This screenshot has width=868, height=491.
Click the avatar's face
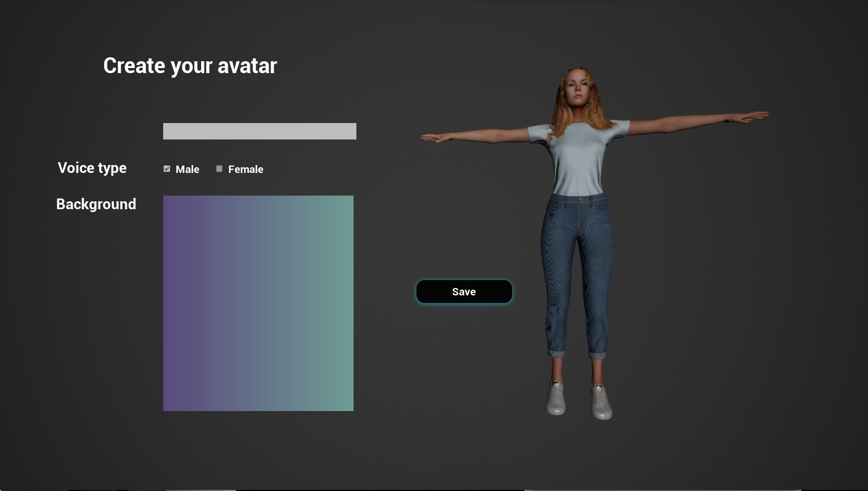(x=576, y=88)
